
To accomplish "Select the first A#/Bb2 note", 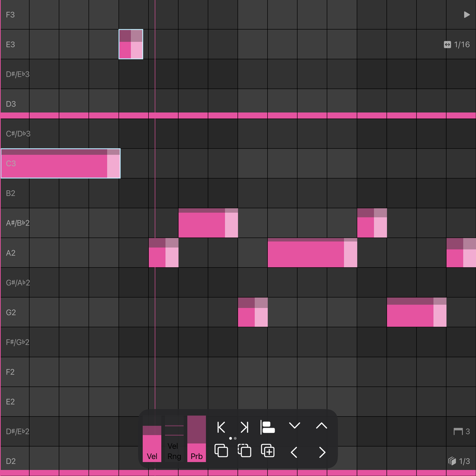I will tap(208, 223).
